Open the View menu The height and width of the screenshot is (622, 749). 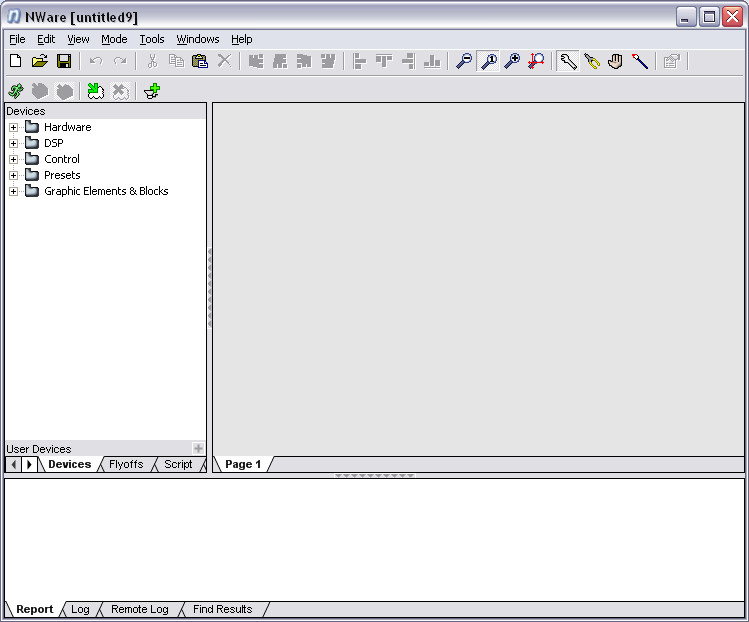(x=78, y=39)
